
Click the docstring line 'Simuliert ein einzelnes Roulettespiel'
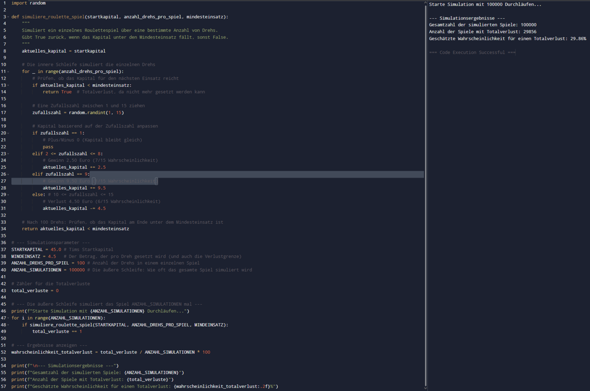(120, 30)
